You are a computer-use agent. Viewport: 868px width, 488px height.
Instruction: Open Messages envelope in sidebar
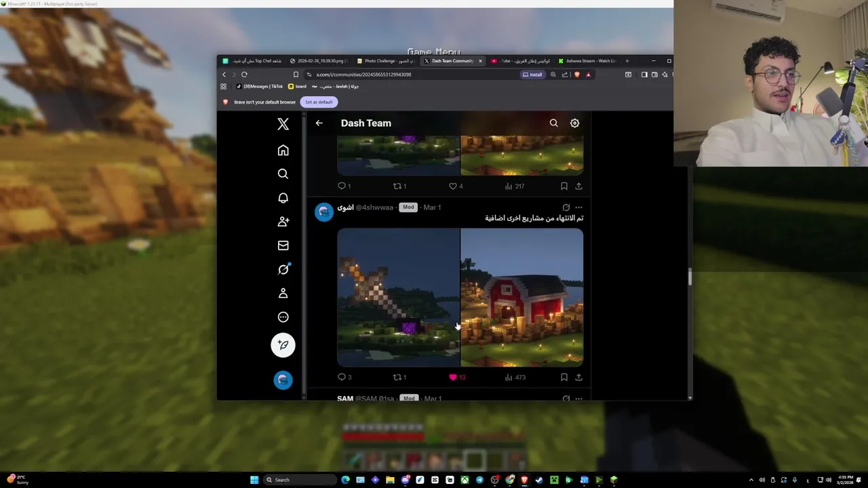click(283, 245)
